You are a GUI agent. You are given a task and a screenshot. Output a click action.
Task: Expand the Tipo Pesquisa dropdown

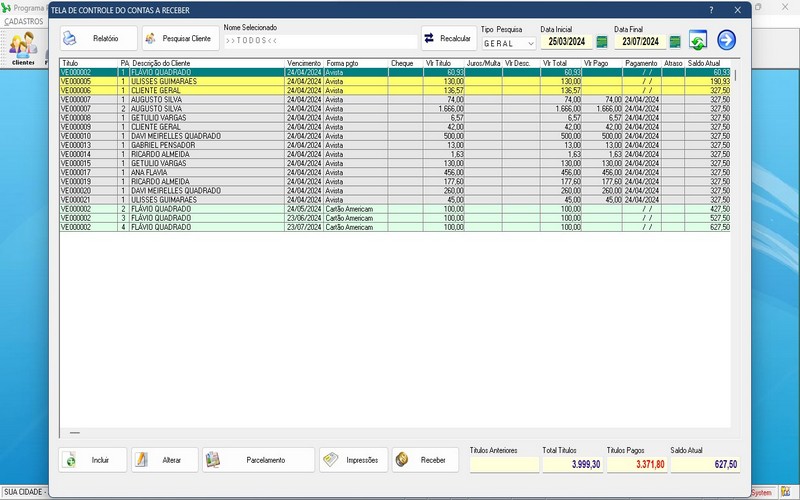[530, 43]
